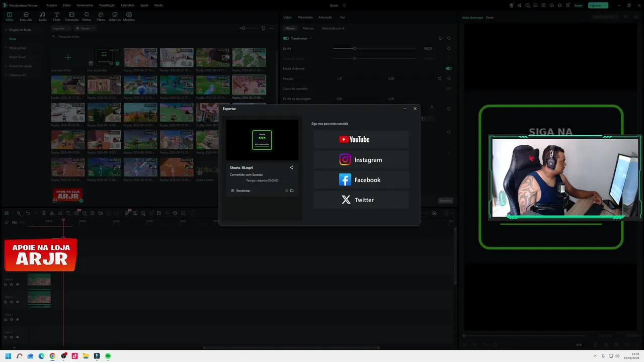644x362 pixels.
Task: Open the Ferramentas menu
Action: tap(85, 5)
